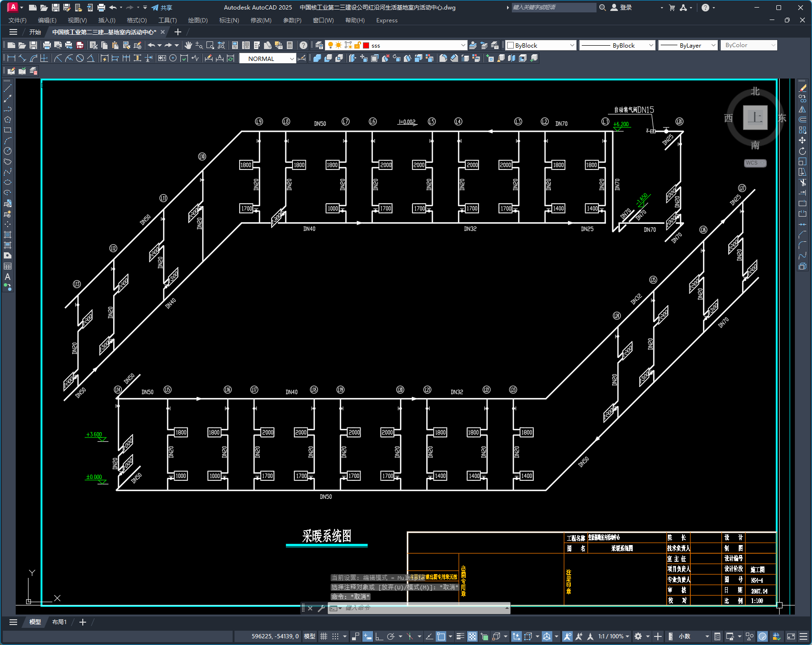Click the Diameter dimension tool
This screenshot has width=812, height=645.
coord(80,58)
